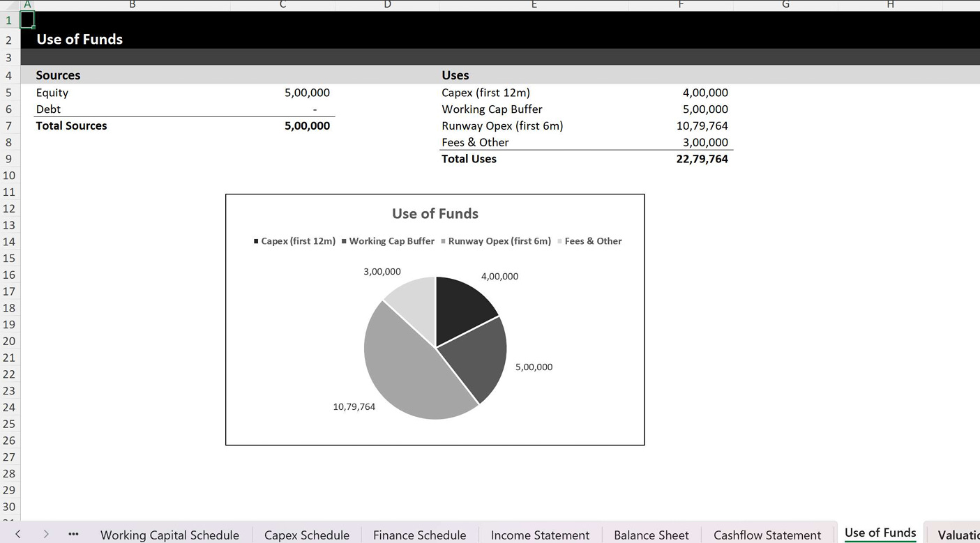This screenshot has height=543, width=980.
Task: Open the Capex Schedule tab
Action: [306, 535]
